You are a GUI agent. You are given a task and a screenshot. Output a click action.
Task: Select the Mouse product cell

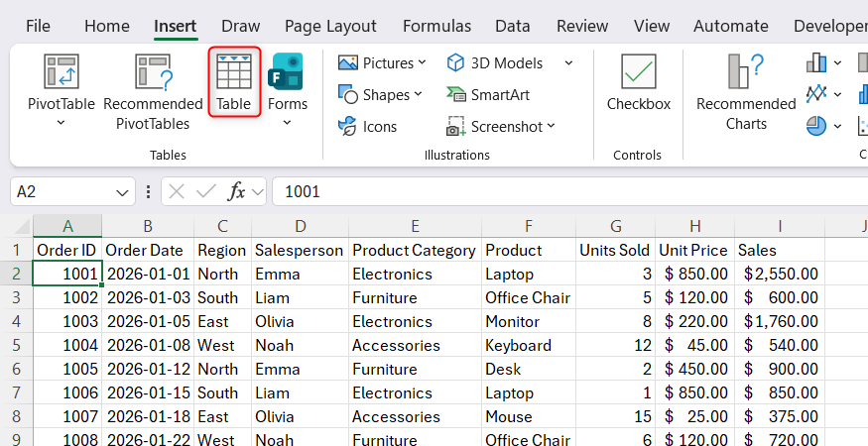(x=529, y=416)
